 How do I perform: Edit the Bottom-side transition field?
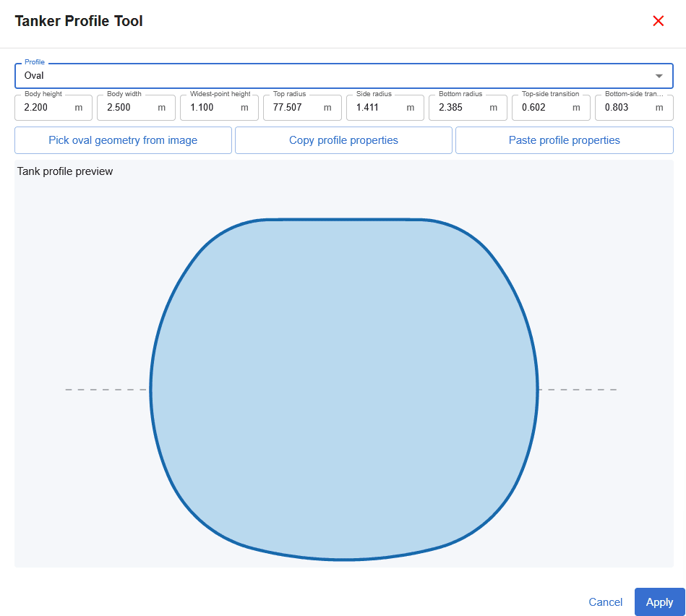coord(634,108)
